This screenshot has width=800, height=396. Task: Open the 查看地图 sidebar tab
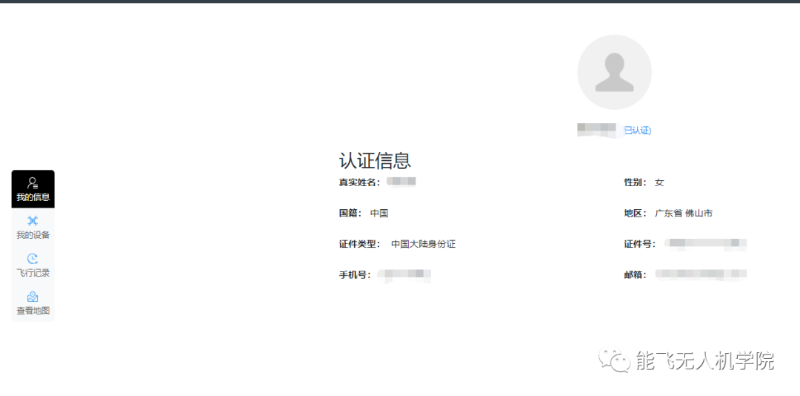pyautogui.click(x=33, y=303)
